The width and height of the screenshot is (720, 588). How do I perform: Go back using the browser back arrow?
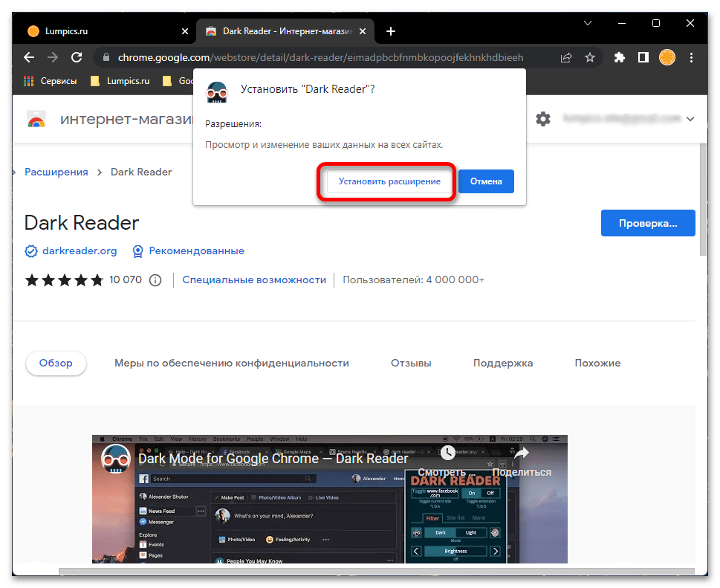pyautogui.click(x=29, y=57)
